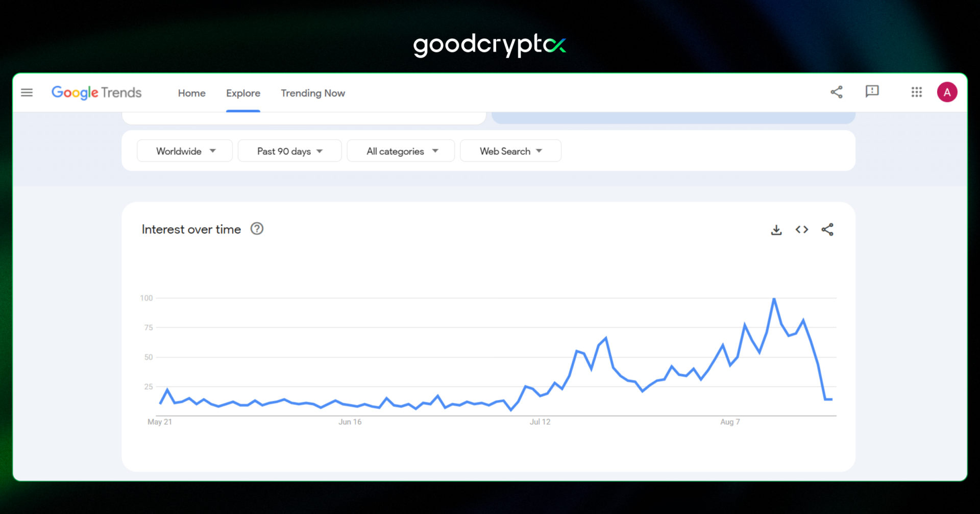Click the Aug 7 axis label
This screenshot has height=514, width=980.
(730, 422)
